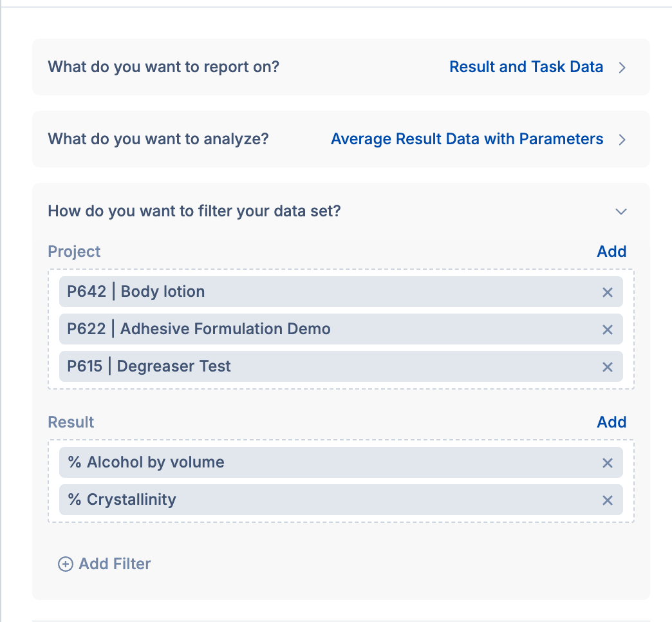Select the P615 | Degreaser Test chip
The image size is (672, 622).
coord(149,366)
